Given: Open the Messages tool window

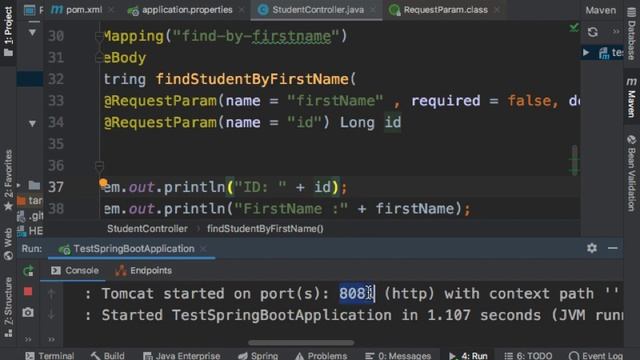Looking at the screenshot, I should [x=398, y=356].
